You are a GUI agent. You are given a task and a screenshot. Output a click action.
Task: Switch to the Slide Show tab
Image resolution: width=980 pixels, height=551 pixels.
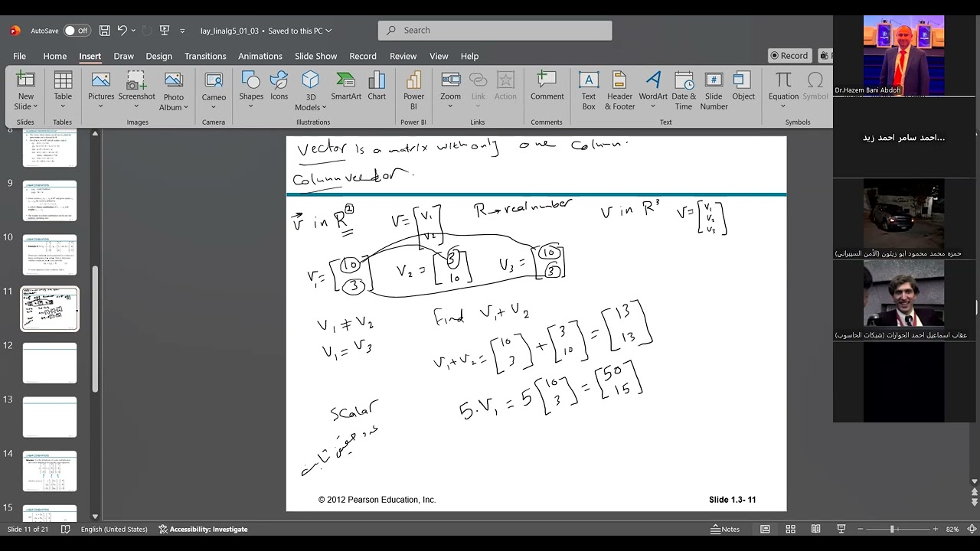click(x=315, y=56)
